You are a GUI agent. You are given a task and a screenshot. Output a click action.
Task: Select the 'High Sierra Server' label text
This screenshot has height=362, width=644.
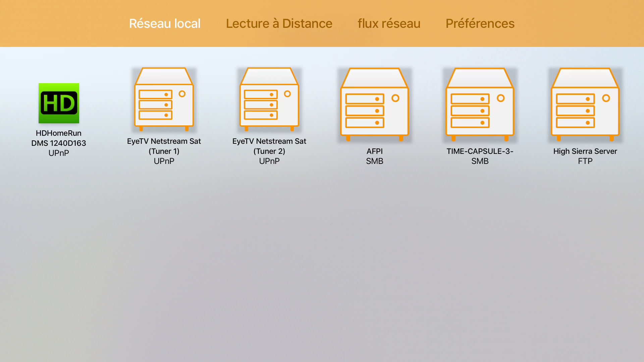(x=585, y=151)
